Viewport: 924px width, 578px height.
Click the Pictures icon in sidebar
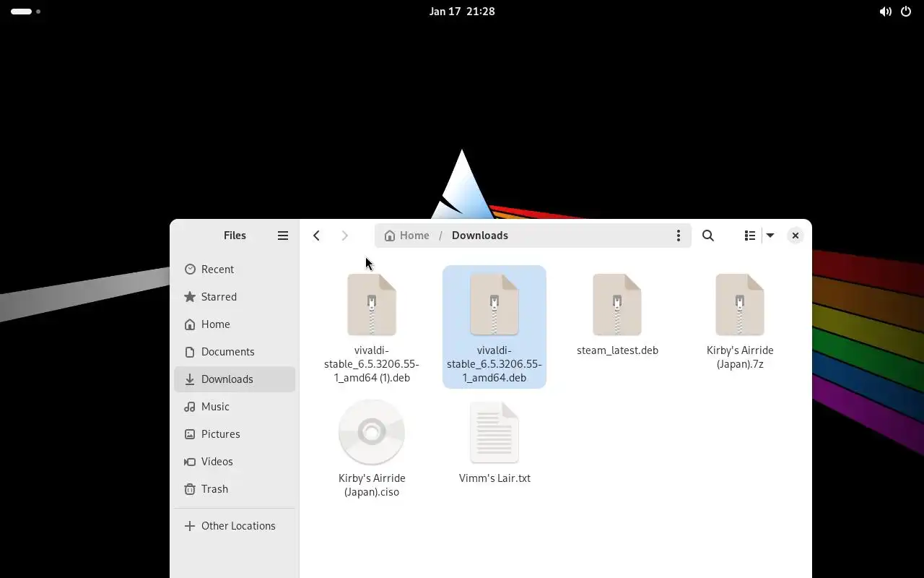point(190,433)
